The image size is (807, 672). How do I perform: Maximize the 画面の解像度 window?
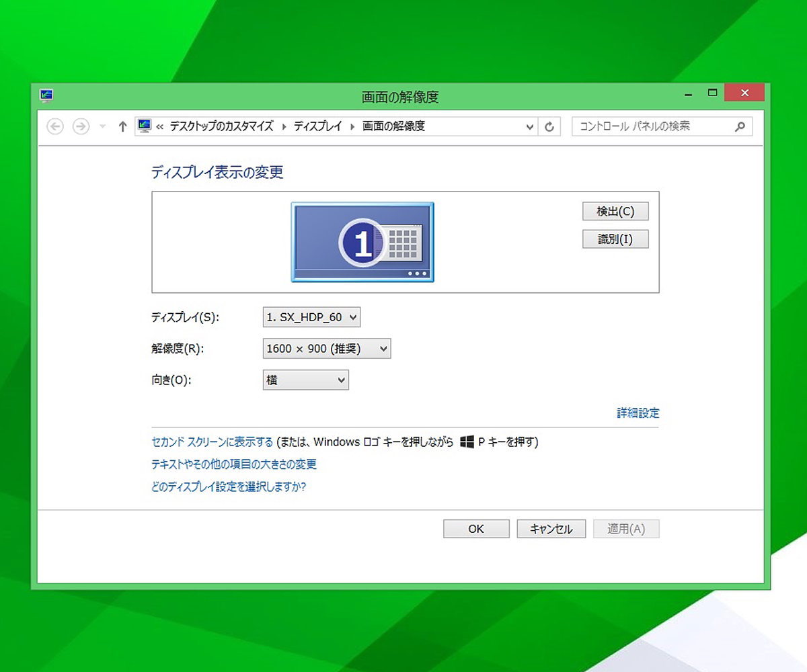pyautogui.click(x=712, y=93)
